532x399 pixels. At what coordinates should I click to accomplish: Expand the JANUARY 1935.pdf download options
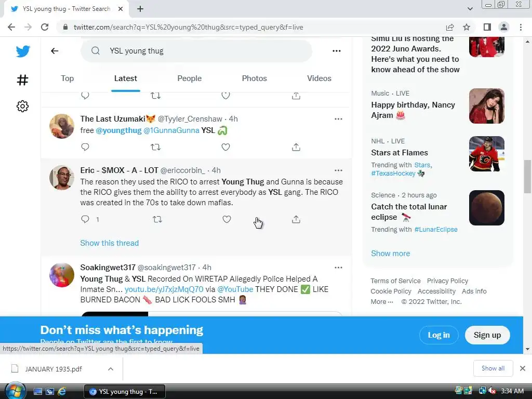click(111, 369)
